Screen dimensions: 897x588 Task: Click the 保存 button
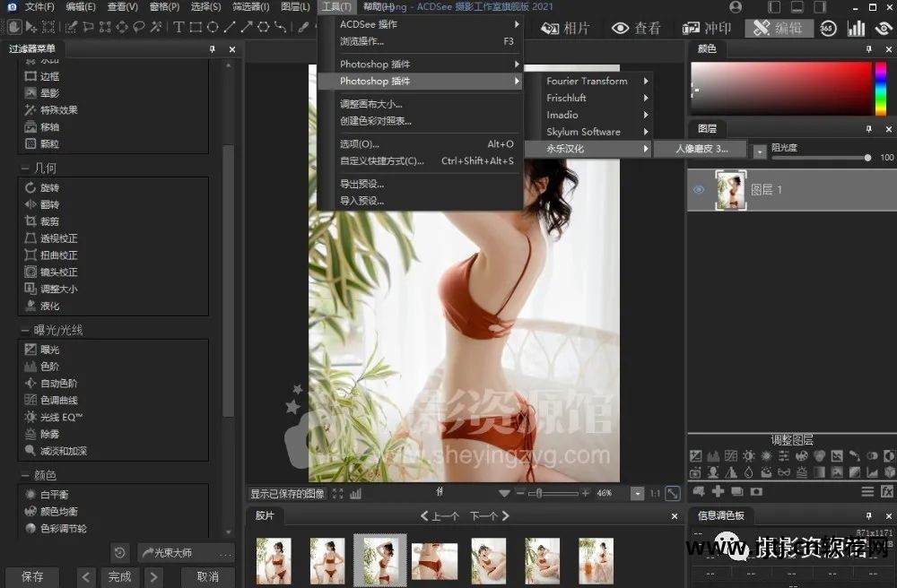coord(32,576)
